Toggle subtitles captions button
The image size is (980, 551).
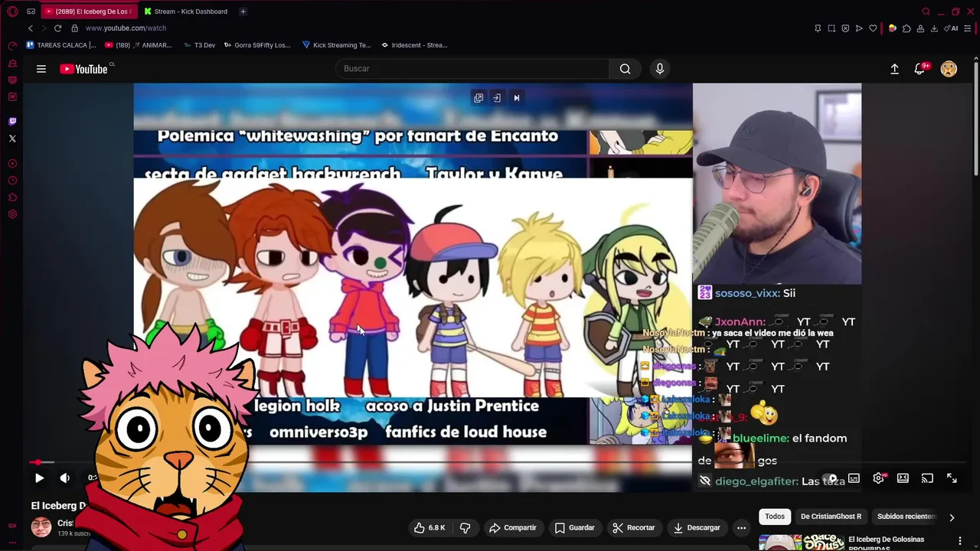854,478
